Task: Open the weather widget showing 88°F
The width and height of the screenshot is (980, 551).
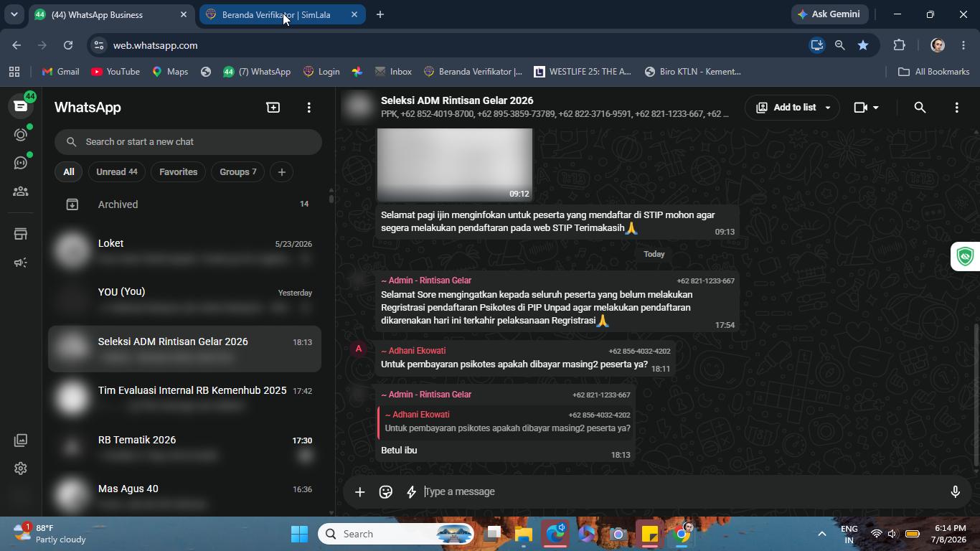Action: click(x=50, y=534)
